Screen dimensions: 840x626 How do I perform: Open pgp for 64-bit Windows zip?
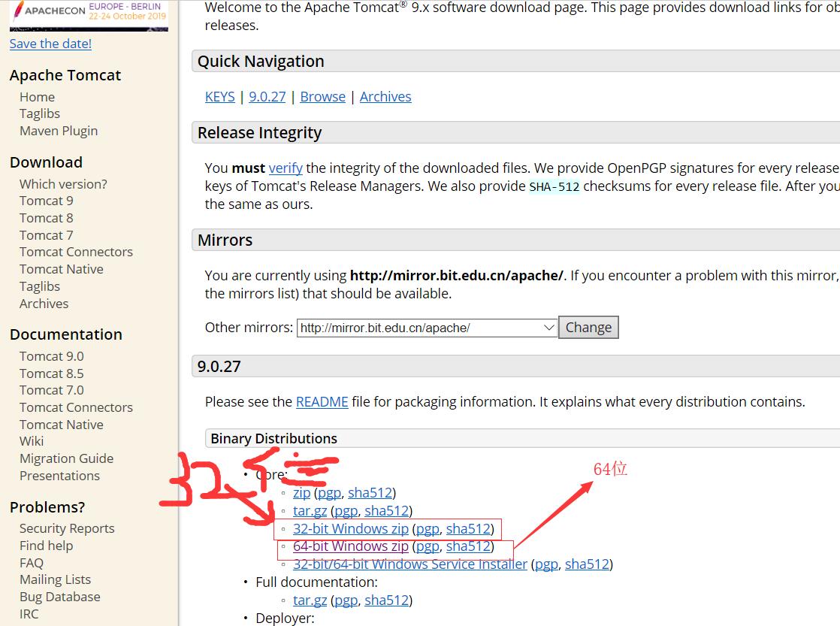tap(428, 546)
